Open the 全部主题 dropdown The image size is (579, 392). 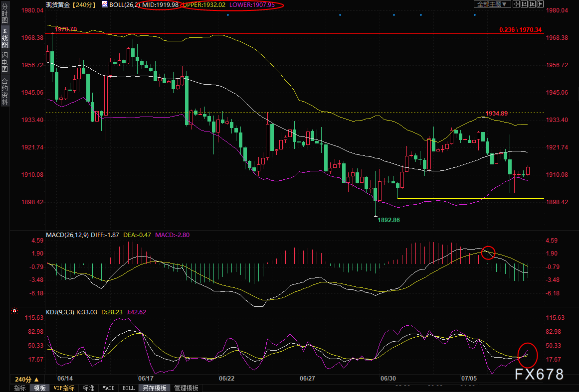493,4
